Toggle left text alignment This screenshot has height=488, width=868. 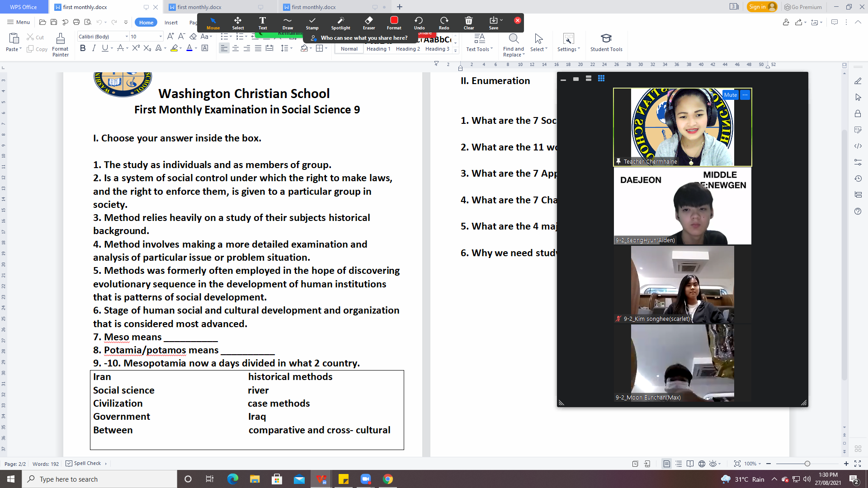point(224,48)
